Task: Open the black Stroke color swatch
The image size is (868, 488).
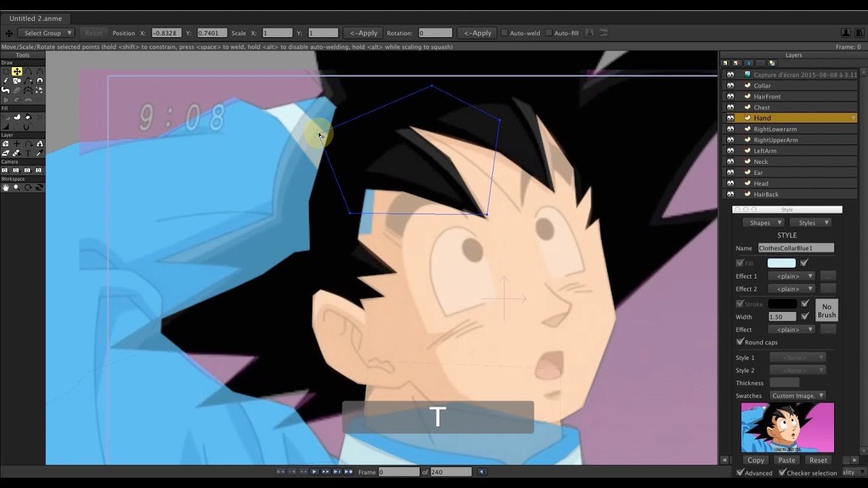Action: coord(782,304)
